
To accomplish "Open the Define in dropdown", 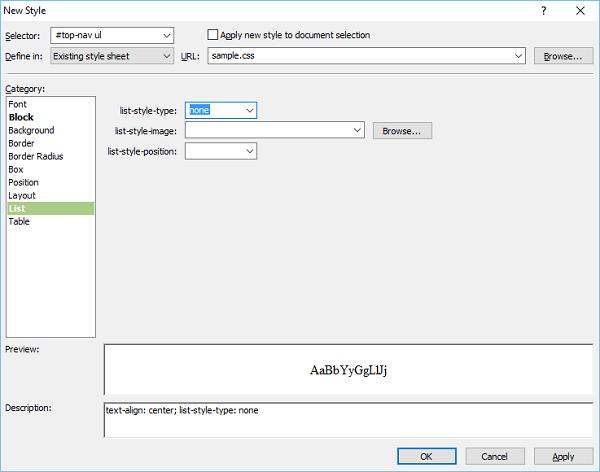I will pos(112,56).
